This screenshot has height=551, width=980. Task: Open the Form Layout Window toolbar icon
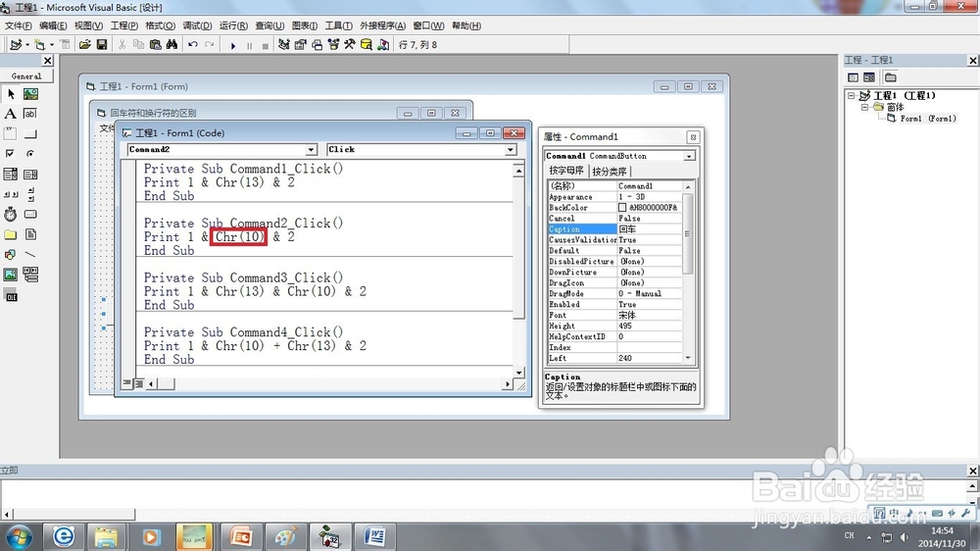(317, 45)
